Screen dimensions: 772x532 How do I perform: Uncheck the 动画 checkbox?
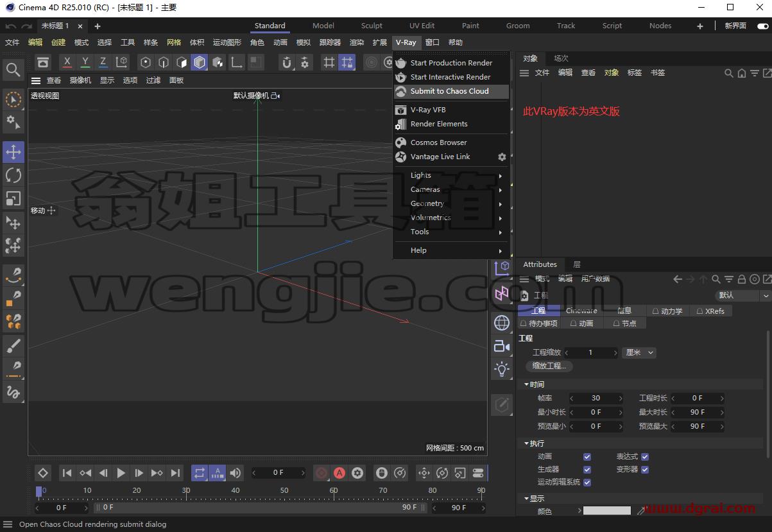tap(587, 456)
